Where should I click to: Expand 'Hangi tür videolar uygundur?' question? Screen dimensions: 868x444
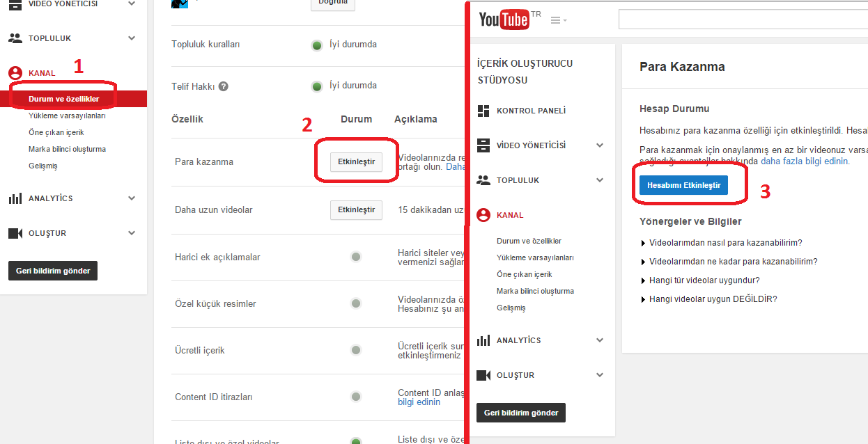pos(699,280)
